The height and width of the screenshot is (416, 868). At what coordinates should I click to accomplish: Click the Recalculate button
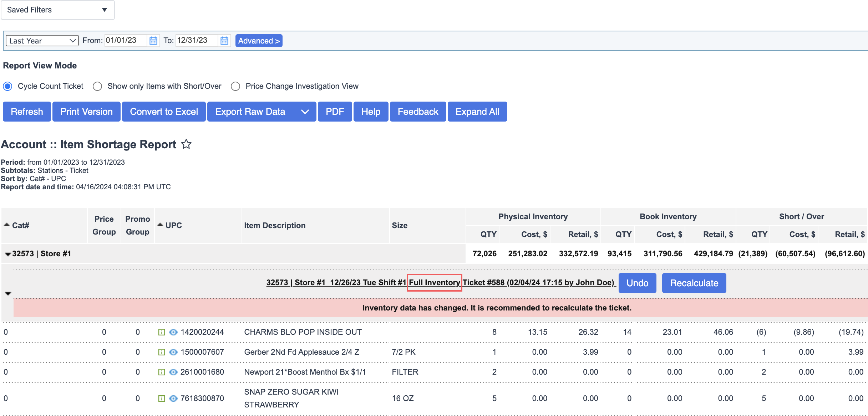coord(694,283)
